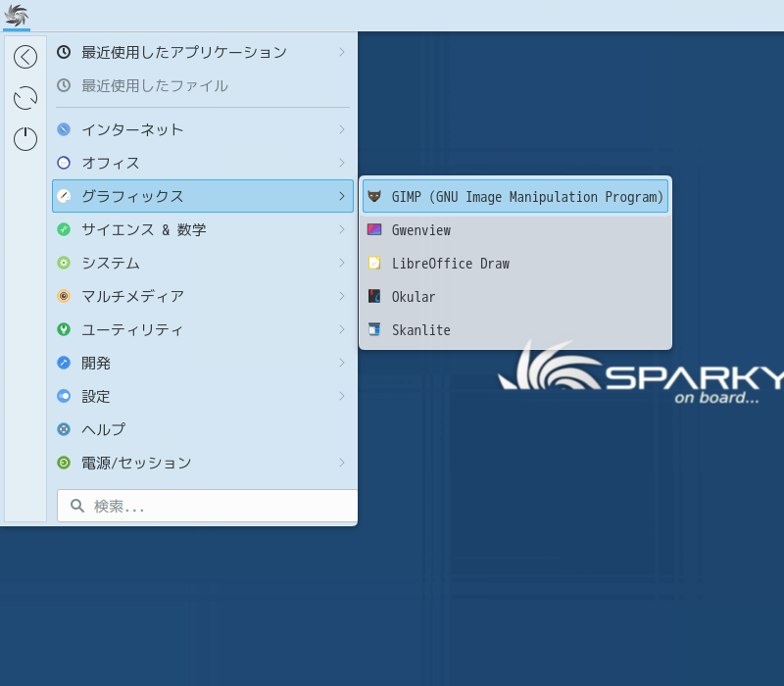Screen dimensions: 784x686
Task: Open the ユーティリティ menu entry
Action: tap(131, 329)
